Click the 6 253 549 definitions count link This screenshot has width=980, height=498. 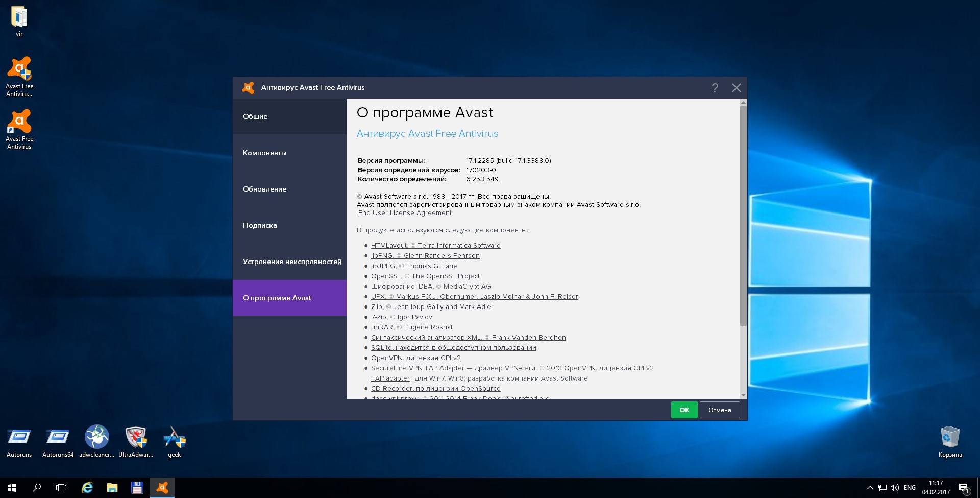coord(482,179)
